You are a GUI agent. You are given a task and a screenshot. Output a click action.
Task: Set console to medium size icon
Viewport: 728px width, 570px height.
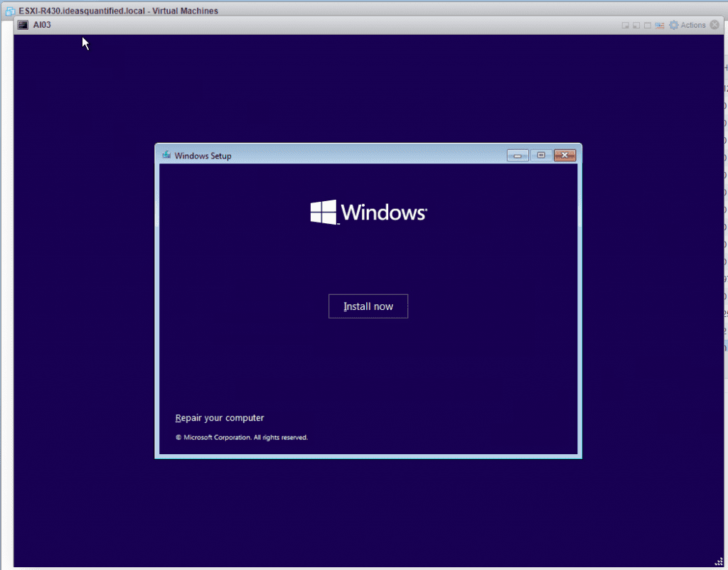[x=636, y=26]
